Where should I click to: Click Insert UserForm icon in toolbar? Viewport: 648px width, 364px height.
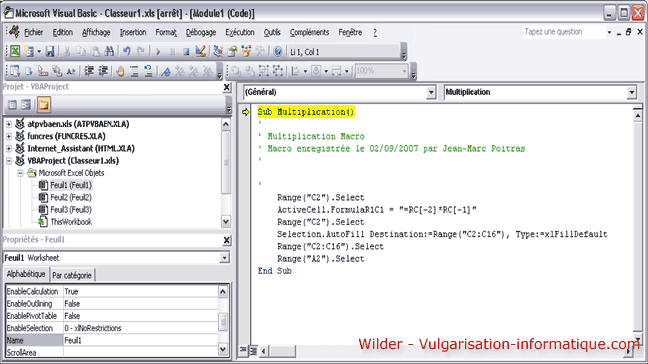[29, 51]
